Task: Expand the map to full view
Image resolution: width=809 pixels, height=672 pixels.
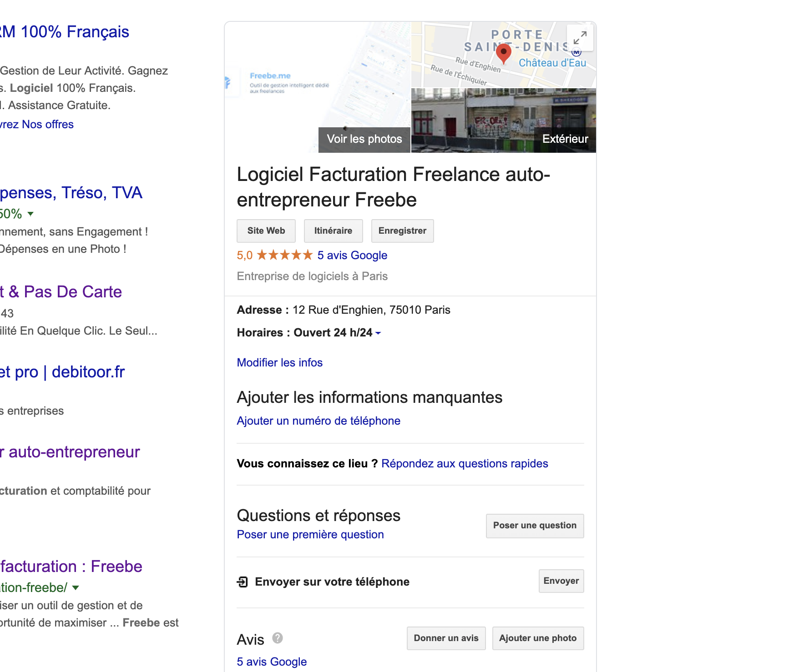Action: coord(580,38)
